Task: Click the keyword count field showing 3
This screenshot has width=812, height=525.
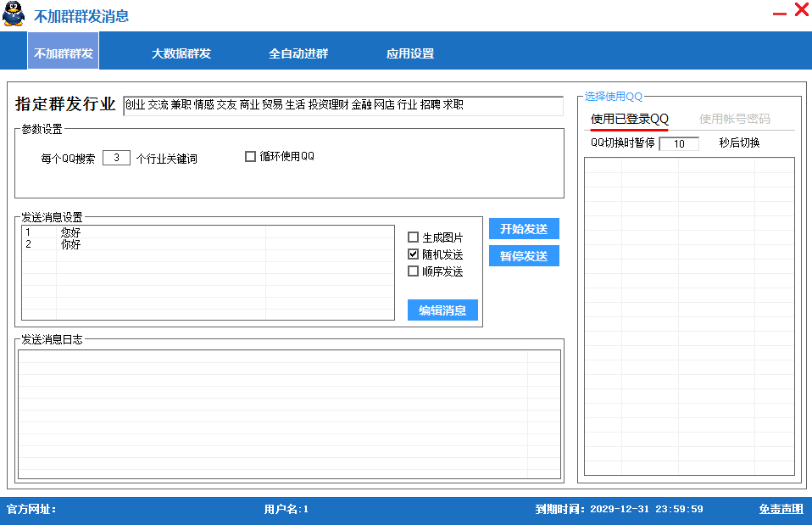Action: 116,158
